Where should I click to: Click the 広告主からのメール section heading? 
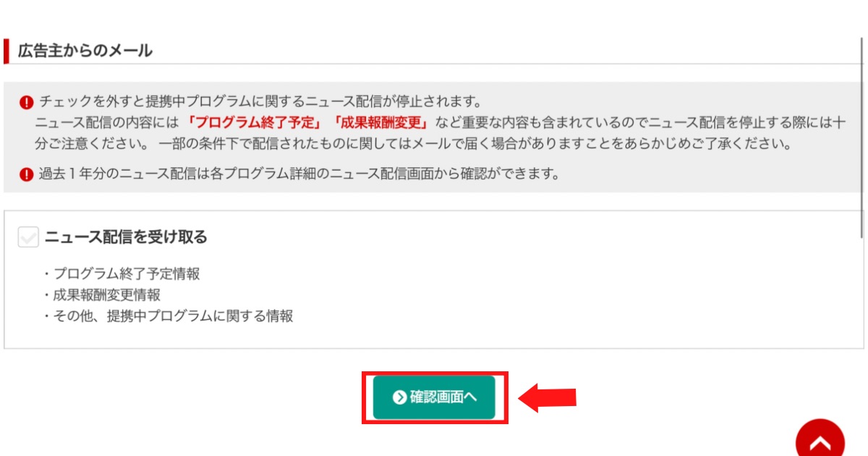pyautogui.click(x=85, y=51)
